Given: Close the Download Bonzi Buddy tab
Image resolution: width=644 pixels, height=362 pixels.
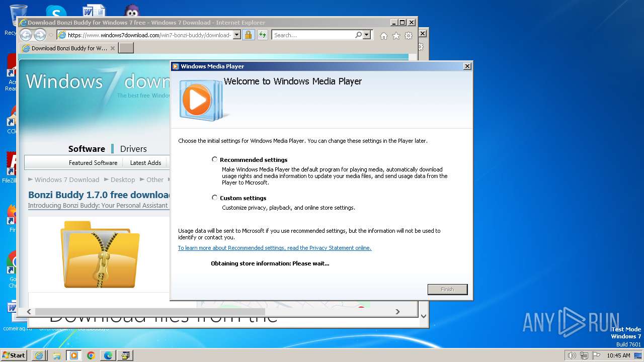Looking at the screenshot, I should point(113,48).
